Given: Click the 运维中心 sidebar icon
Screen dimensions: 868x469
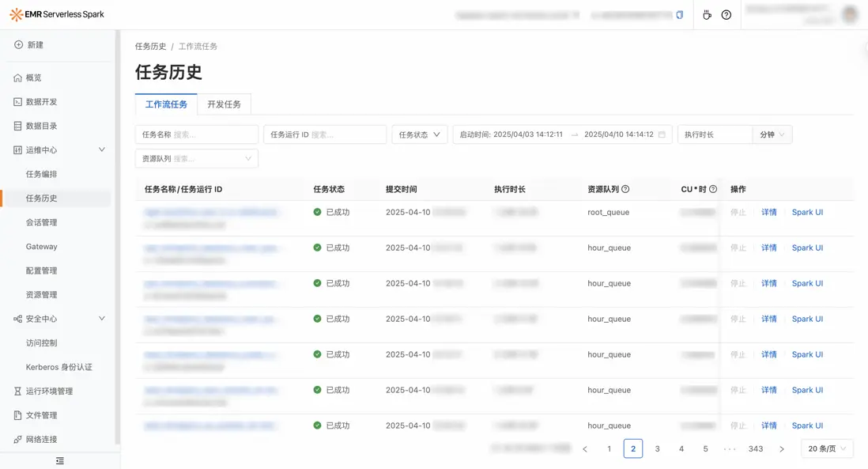Looking at the screenshot, I should click(17, 150).
